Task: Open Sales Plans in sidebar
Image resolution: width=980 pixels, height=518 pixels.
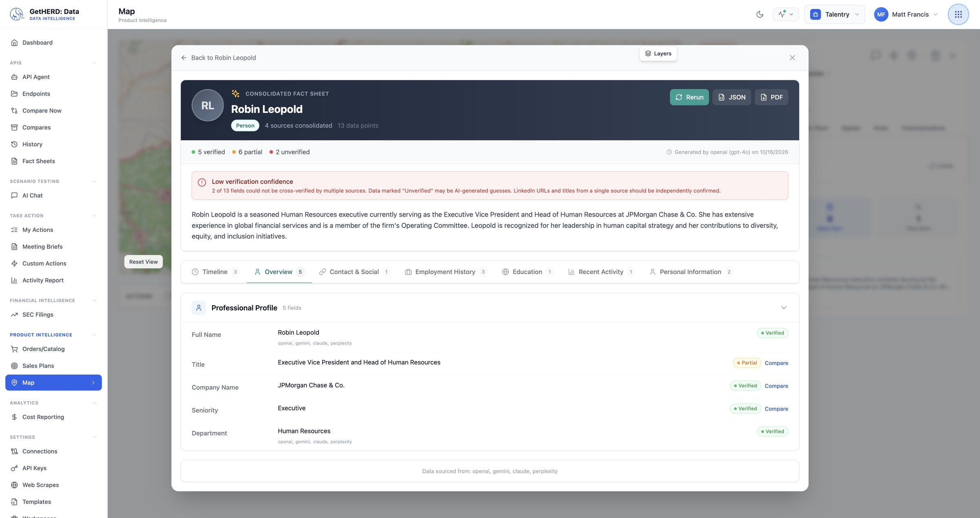Action: tap(53, 366)
